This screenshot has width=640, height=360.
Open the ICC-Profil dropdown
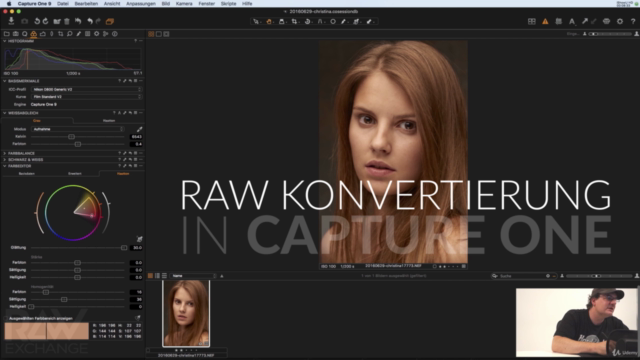point(87,89)
